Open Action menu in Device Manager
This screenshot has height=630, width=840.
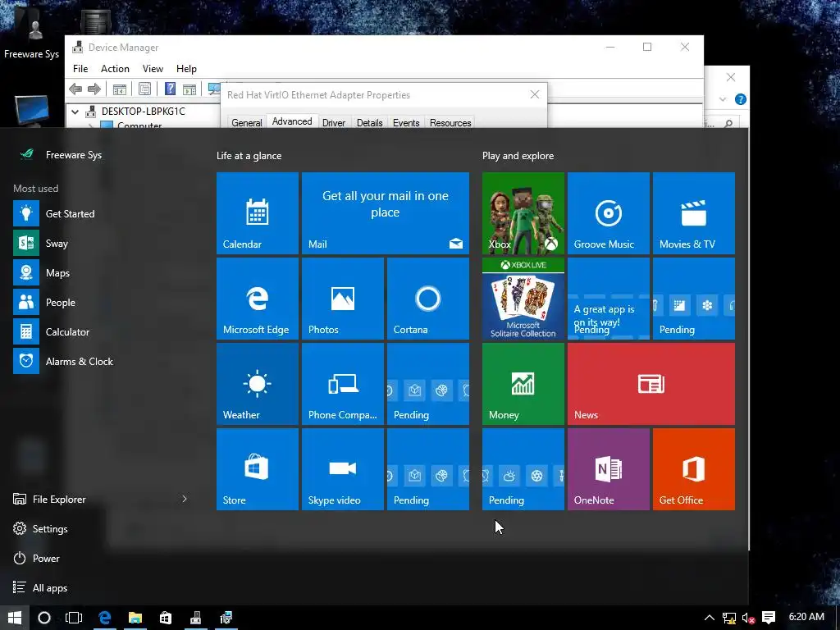pyautogui.click(x=115, y=69)
